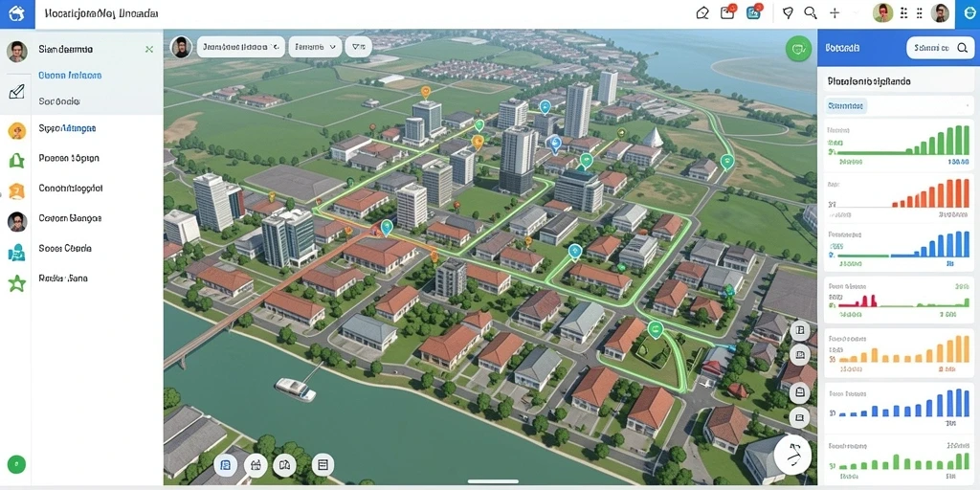Click the pencil edit icon in left sidebar

17,93
